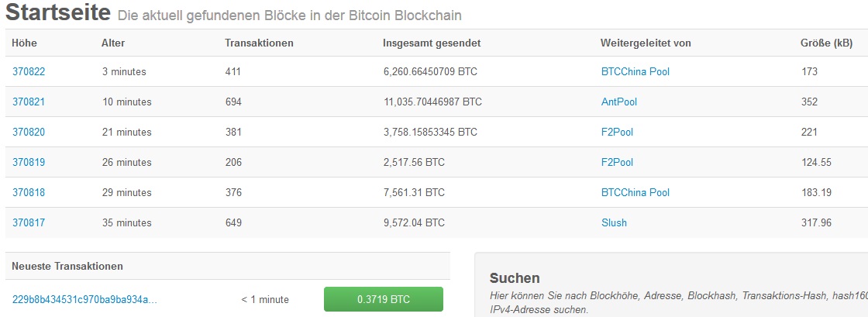Click the Neueste Transaktionen section header
Screen dimensions: 868x317
(67, 266)
